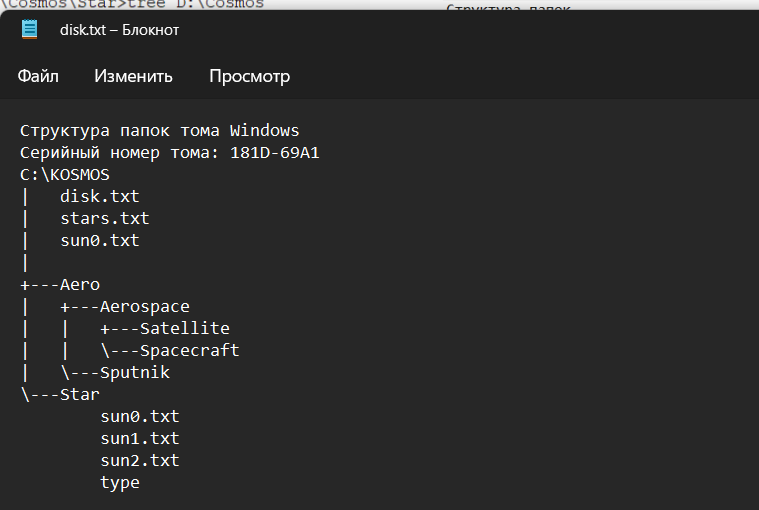Click the Notepad app icon in title bar
Viewport: 759px width, 510px height.
coord(30,30)
